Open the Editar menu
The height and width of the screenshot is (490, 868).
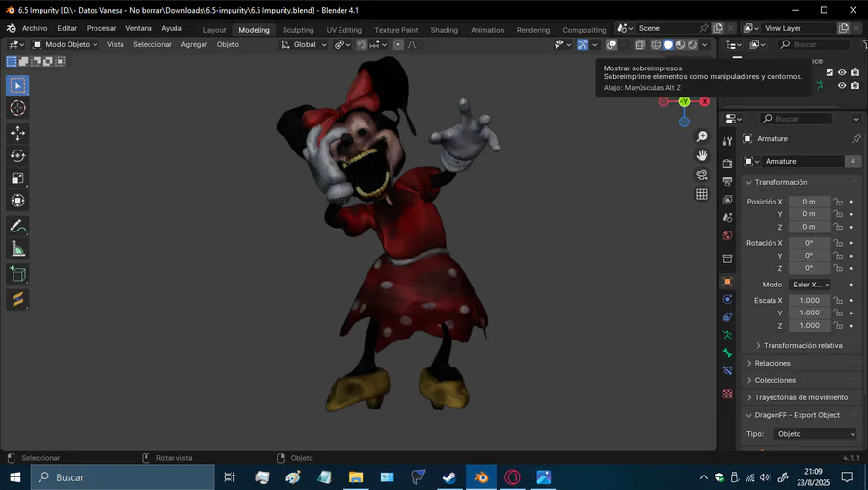[67, 28]
